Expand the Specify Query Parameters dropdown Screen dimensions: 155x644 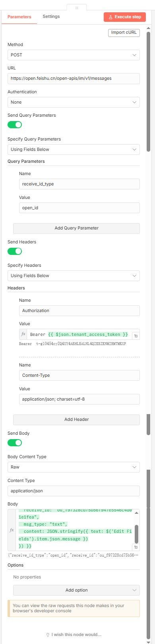[x=74, y=149]
